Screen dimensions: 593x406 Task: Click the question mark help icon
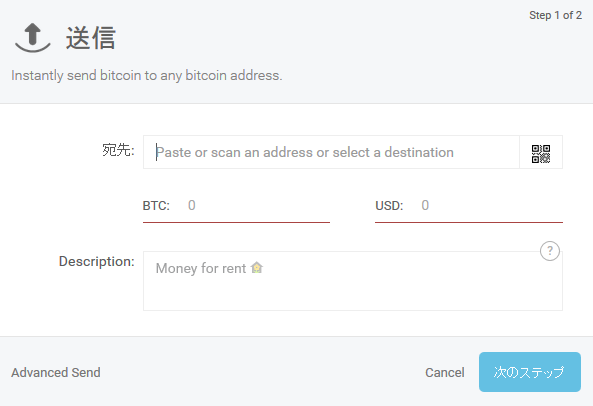point(550,251)
